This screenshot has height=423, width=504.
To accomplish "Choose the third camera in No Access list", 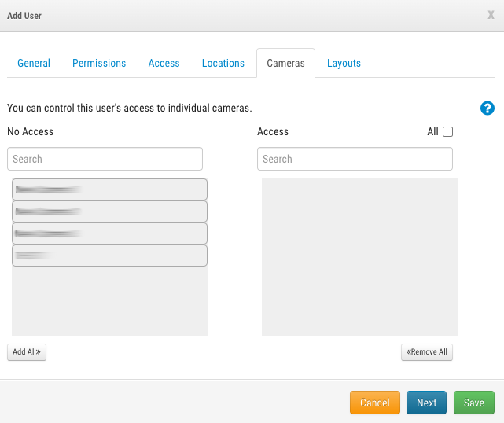I will tap(109, 234).
